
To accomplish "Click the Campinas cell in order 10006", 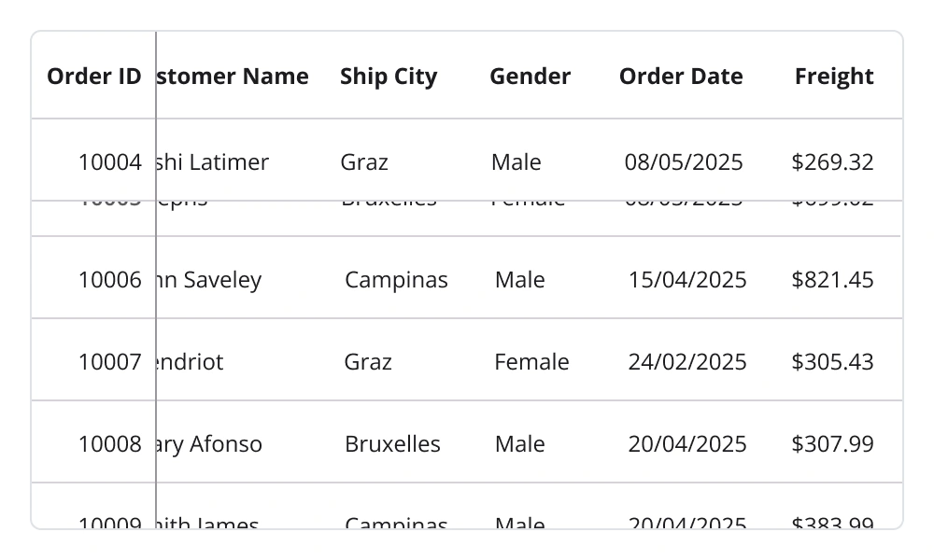I will (396, 280).
